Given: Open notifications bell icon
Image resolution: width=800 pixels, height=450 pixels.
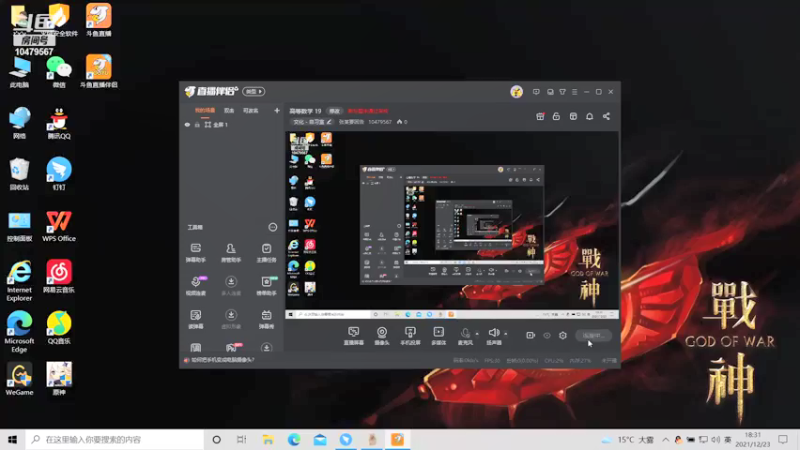Looking at the screenshot, I should [x=589, y=116].
